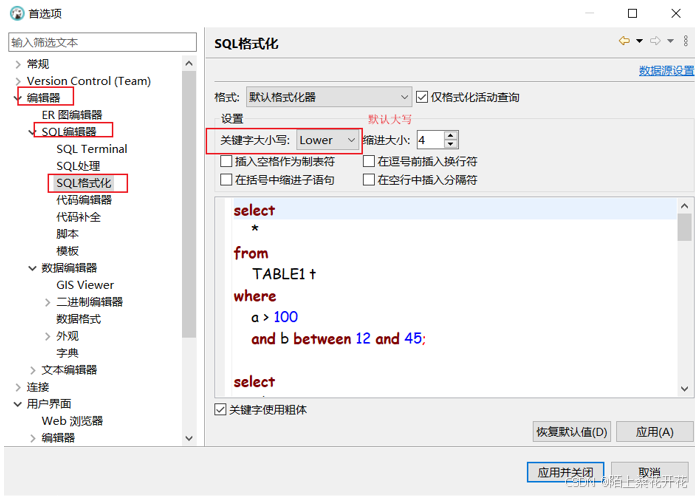
Task: Open the vertical three-dot view menu
Action: [686, 41]
